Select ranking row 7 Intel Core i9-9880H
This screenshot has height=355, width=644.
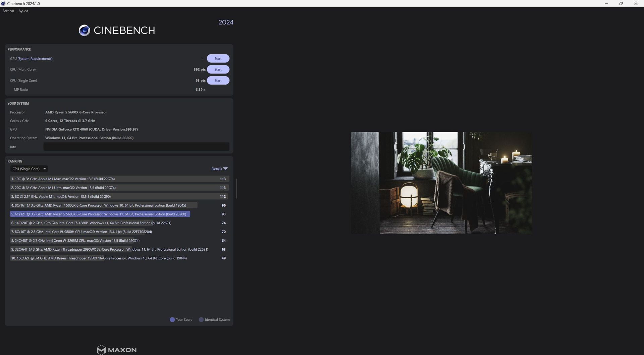(x=119, y=232)
